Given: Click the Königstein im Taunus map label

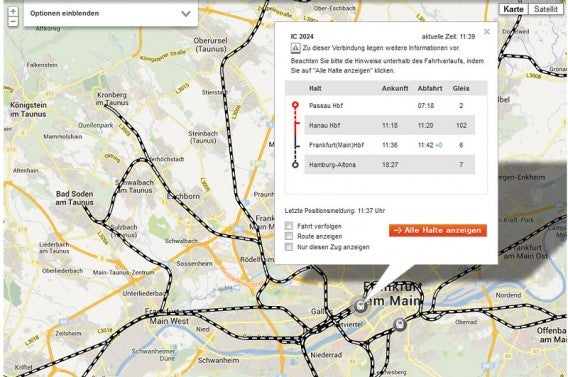Looking at the screenshot, I should tap(28, 109).
